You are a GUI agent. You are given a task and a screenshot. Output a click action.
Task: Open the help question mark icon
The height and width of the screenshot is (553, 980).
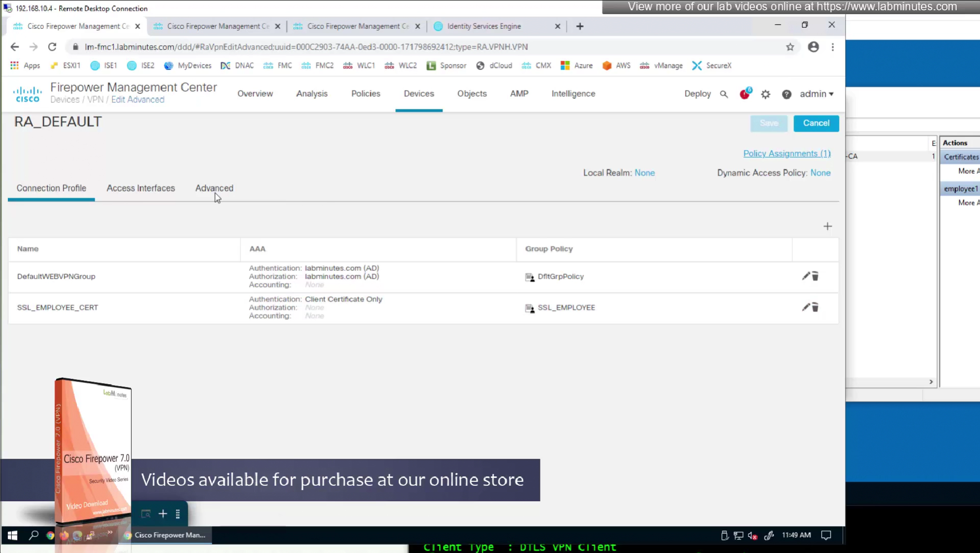[x=786, y=94]
